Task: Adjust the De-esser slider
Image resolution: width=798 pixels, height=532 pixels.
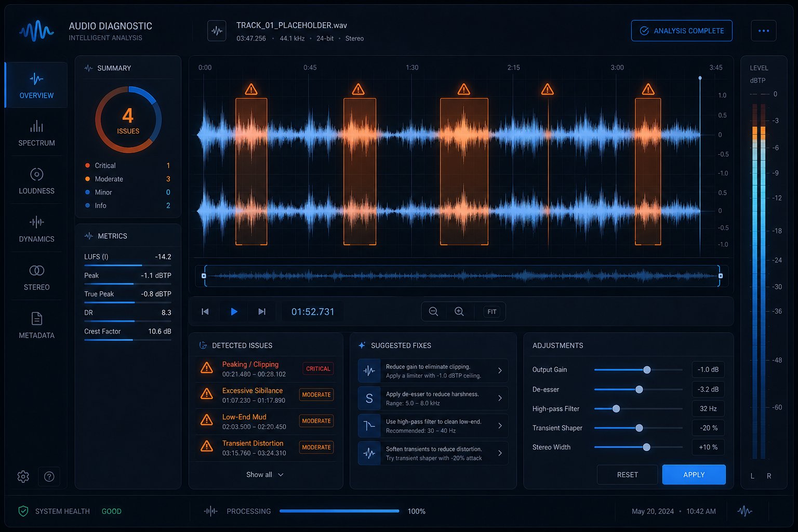Action: [638, 390]
